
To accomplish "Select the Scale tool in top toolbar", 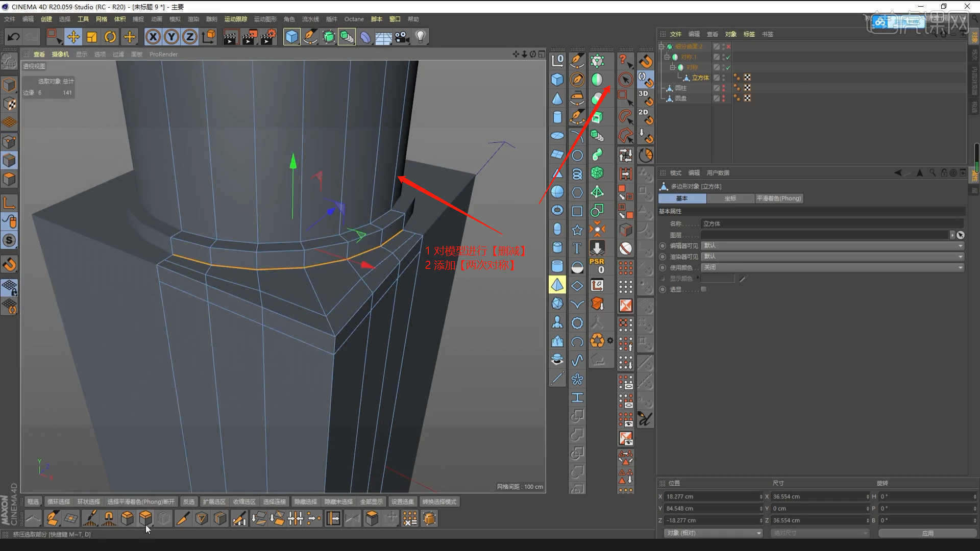I will tap(92, 37).
